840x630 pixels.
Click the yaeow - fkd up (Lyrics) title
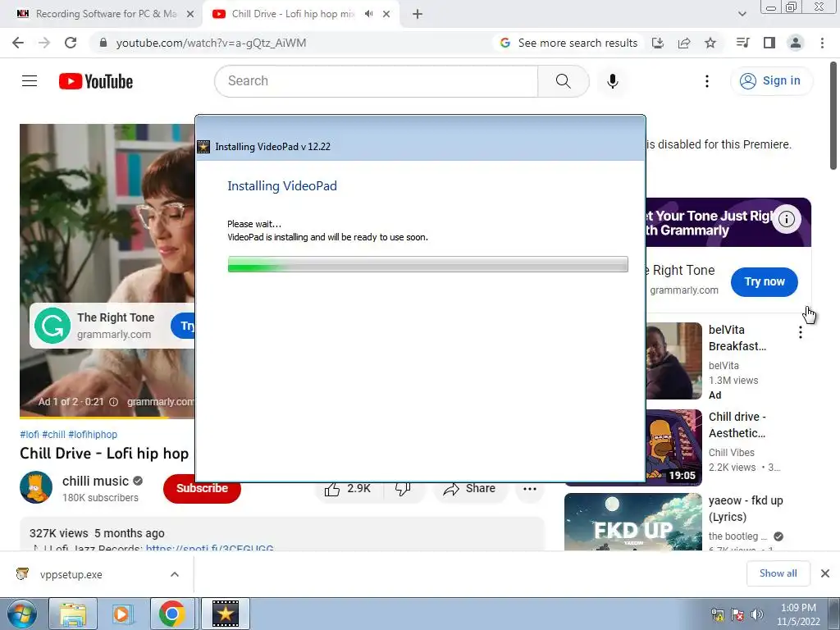point(746,509)
